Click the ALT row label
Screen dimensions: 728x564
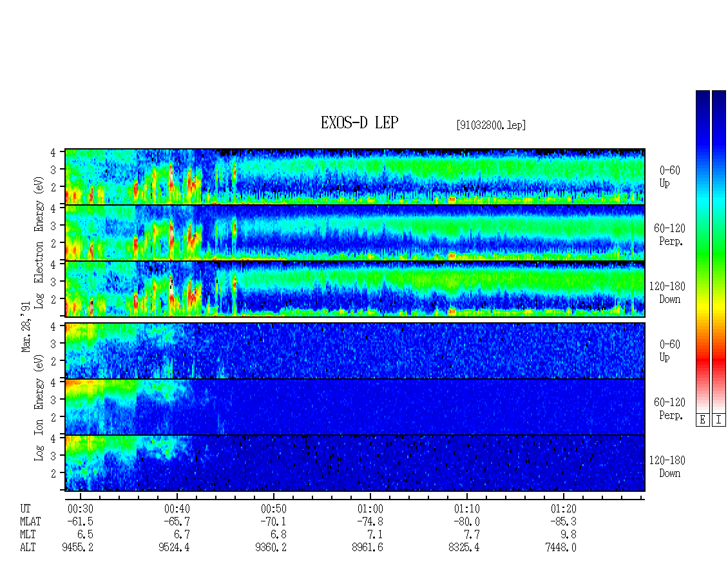tap(28, 548)
